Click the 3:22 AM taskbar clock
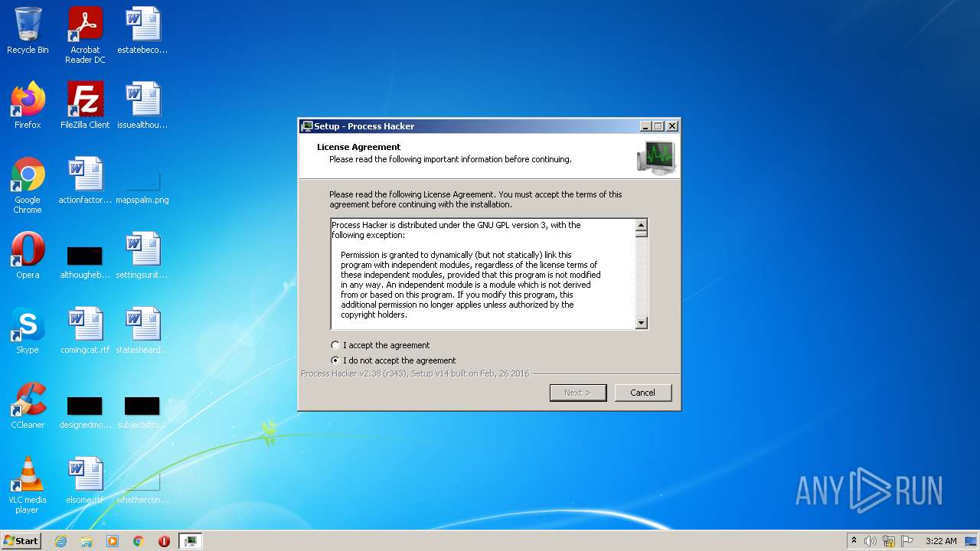This screenshot has height=551, width=980. 941,541
